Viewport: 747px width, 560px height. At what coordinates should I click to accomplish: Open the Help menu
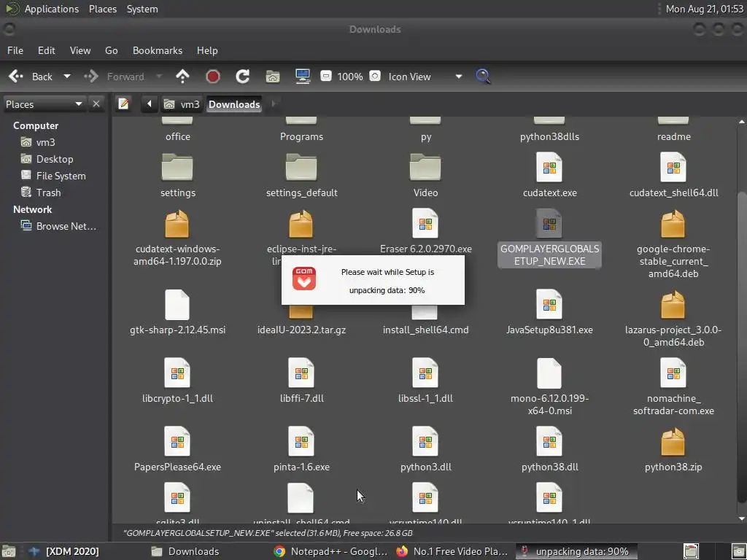click(207, 50)
